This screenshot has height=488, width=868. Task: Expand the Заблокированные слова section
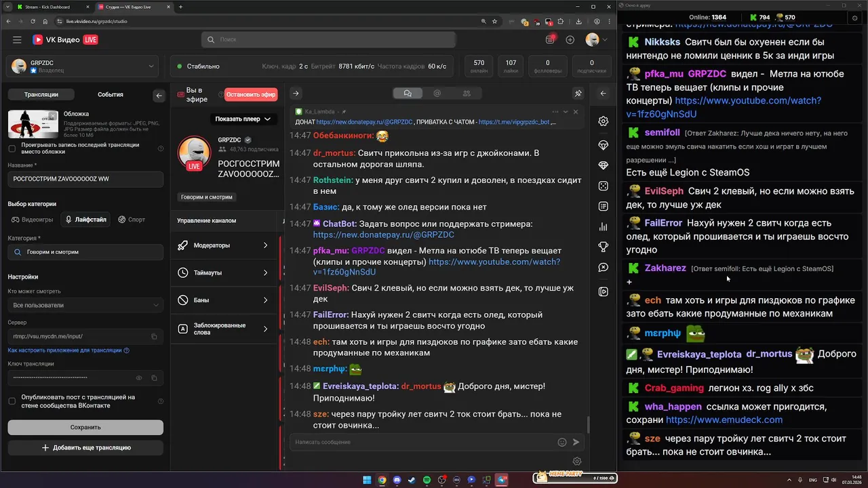pyautogui.click(x=224, y=329)
